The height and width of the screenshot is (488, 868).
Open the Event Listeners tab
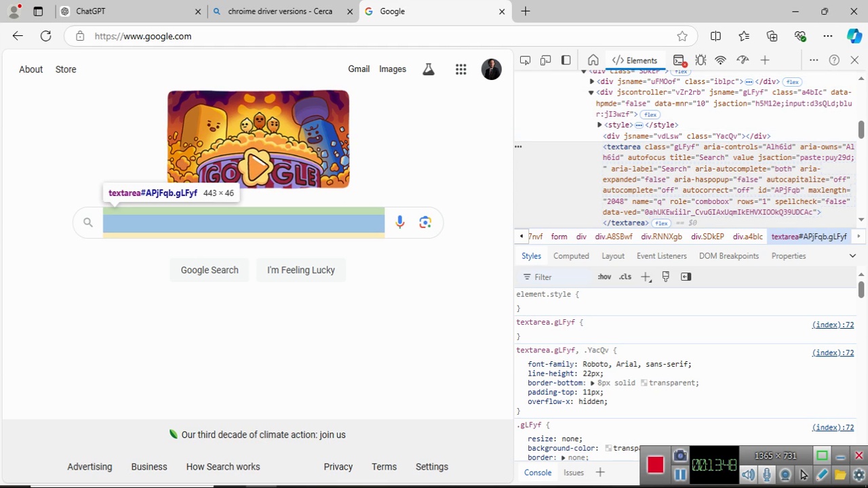pyautogui.click(x=661, y=256)
